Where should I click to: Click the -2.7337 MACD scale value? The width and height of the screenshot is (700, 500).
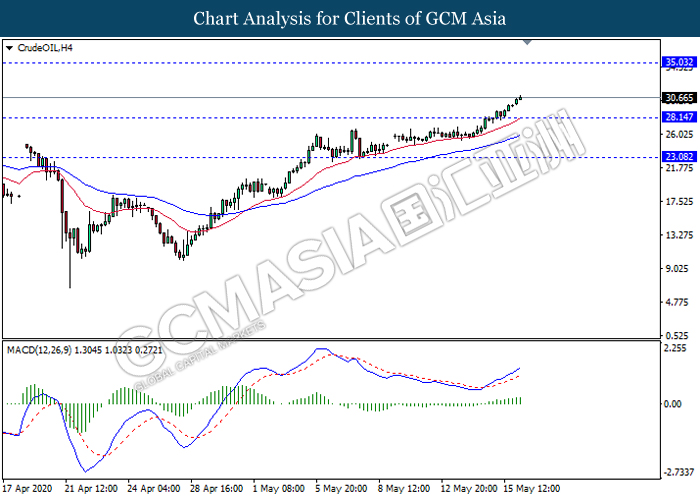pyautogui.click(x=679, y=471)
